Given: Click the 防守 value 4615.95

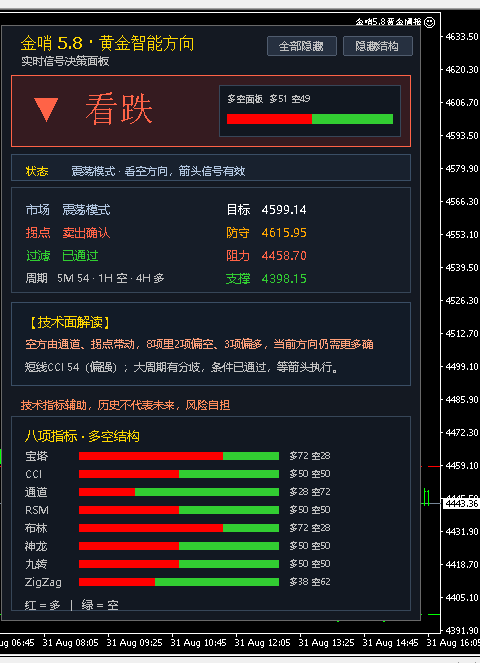Looking at the screenshot, I should coord(284,233).
